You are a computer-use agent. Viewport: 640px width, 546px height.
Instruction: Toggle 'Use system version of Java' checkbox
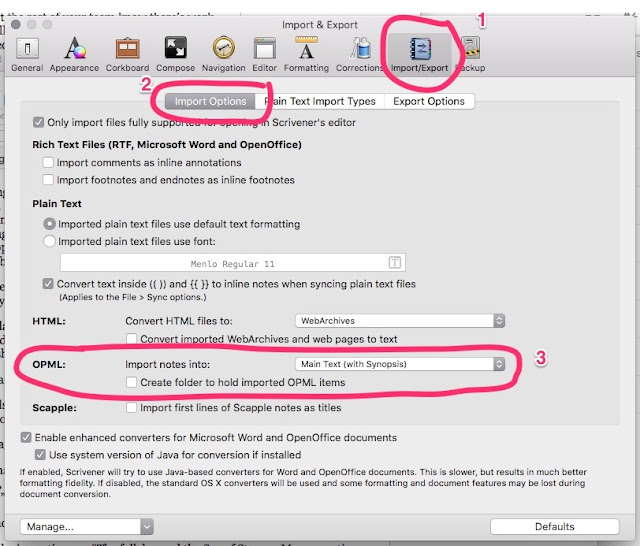(x=40, y=455)
